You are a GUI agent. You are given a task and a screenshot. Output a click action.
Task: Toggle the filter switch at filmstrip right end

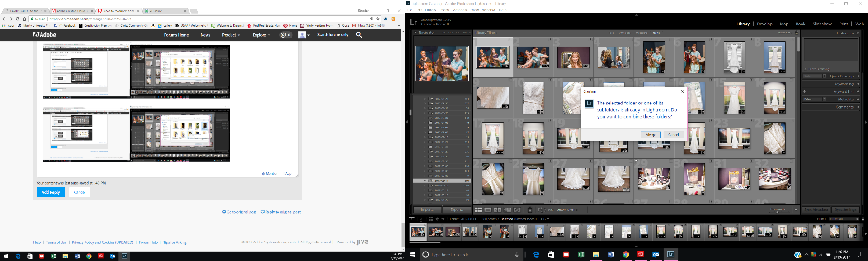point(863,219)
